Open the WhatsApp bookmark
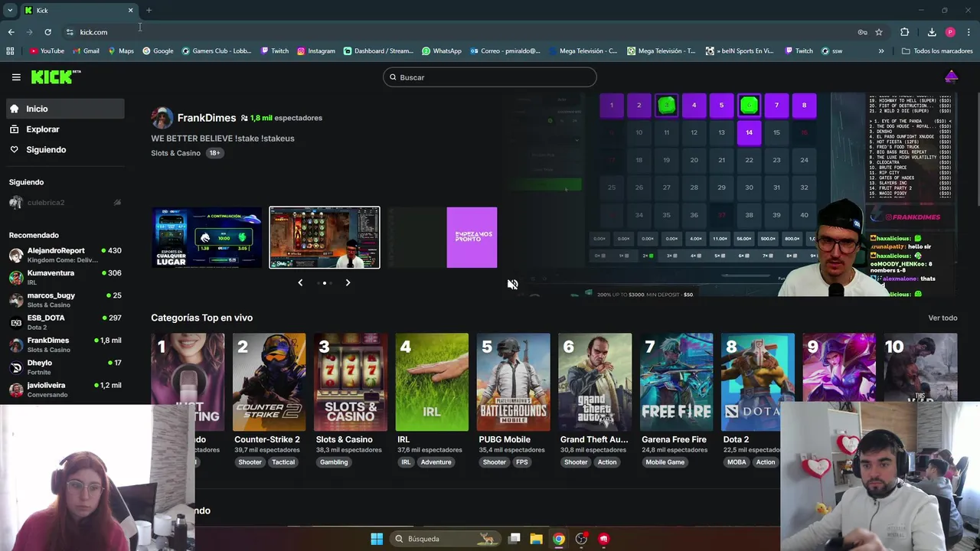The height and width of the screenshot is (551, 980). [x=442, y=51]
